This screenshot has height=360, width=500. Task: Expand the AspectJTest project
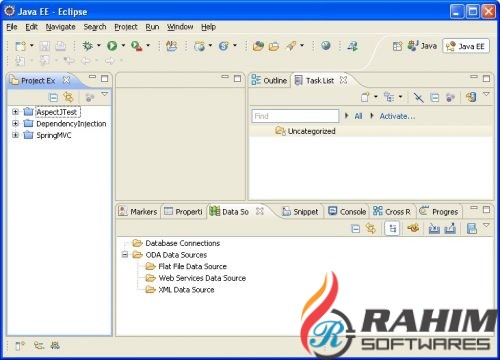[15, 112]
